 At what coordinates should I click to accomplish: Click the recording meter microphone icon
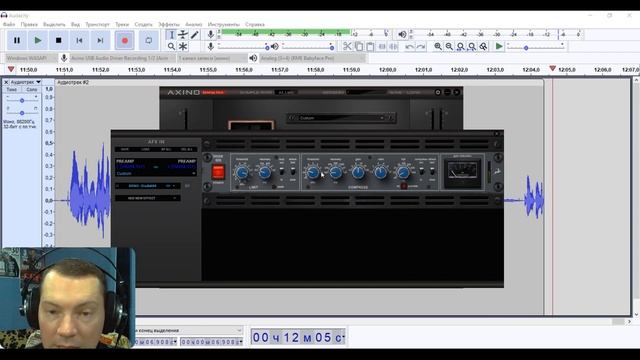(x=211, y=35)
